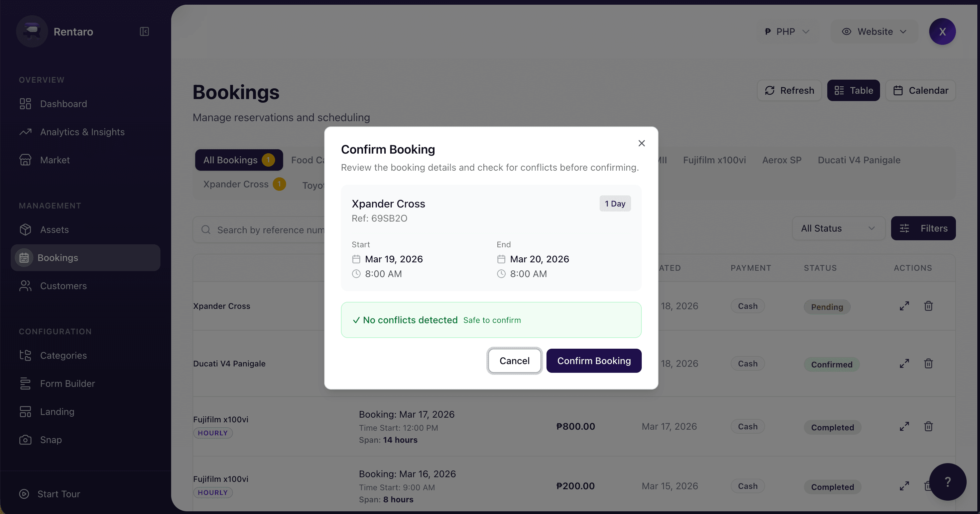980x514 pixels.
Task: Refresh the bookings list
Action: (x=789, y=90)
